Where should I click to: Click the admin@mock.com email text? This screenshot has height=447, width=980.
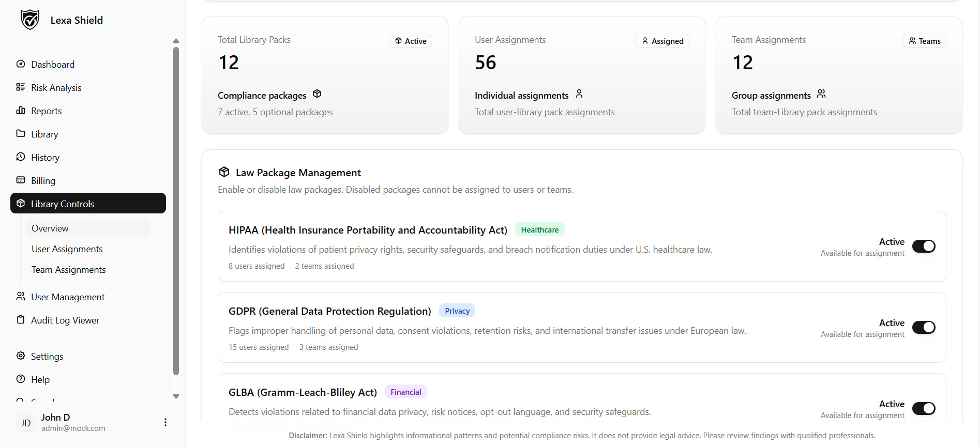(x=73, y=428)
